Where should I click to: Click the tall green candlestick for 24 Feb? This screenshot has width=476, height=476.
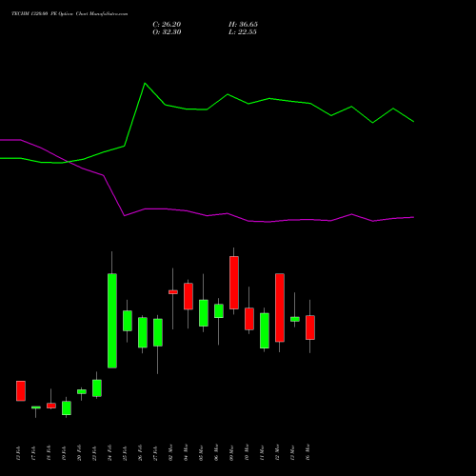click(112, 321)
